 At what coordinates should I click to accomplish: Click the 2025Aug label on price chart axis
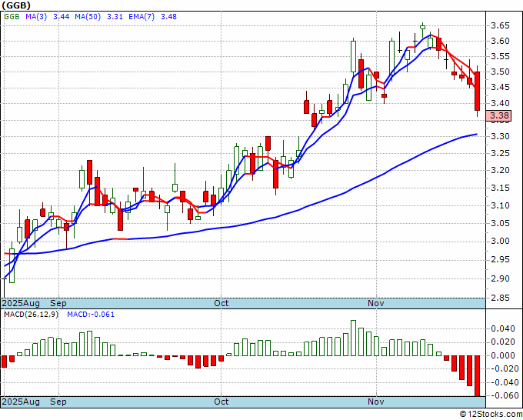coord(21,303)
